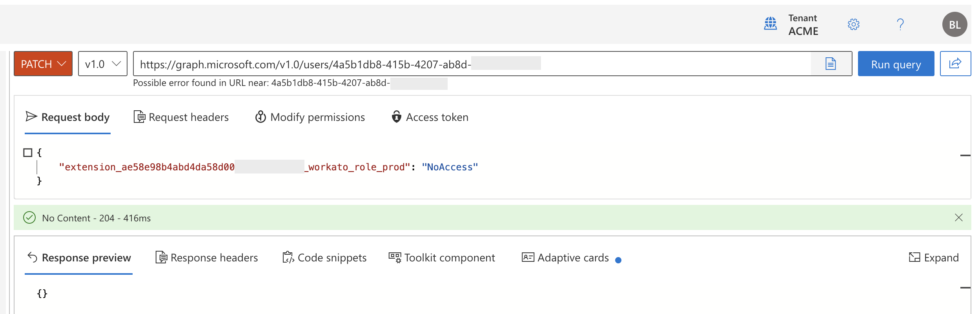Open the Access token tab
Viewport: 980px width, 314px height.
430,117
